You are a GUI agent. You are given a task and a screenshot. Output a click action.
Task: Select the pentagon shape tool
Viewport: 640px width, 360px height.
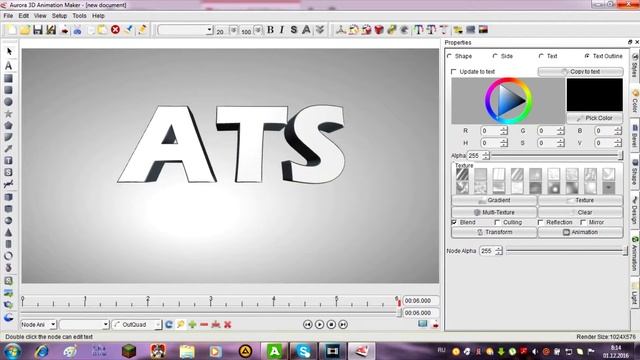click(8, 125)
